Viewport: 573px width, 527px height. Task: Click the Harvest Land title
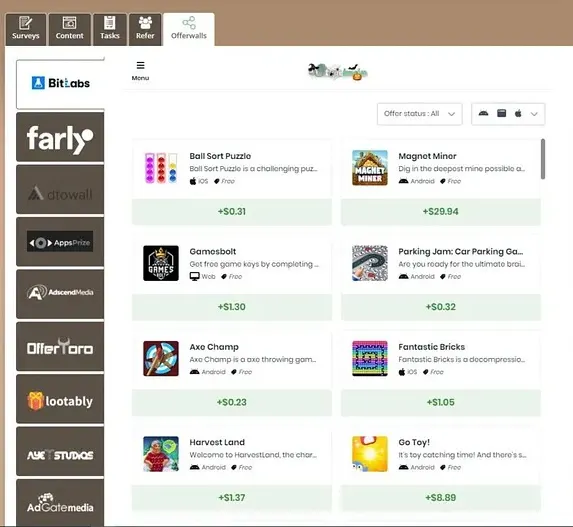(x=217, y=442)
